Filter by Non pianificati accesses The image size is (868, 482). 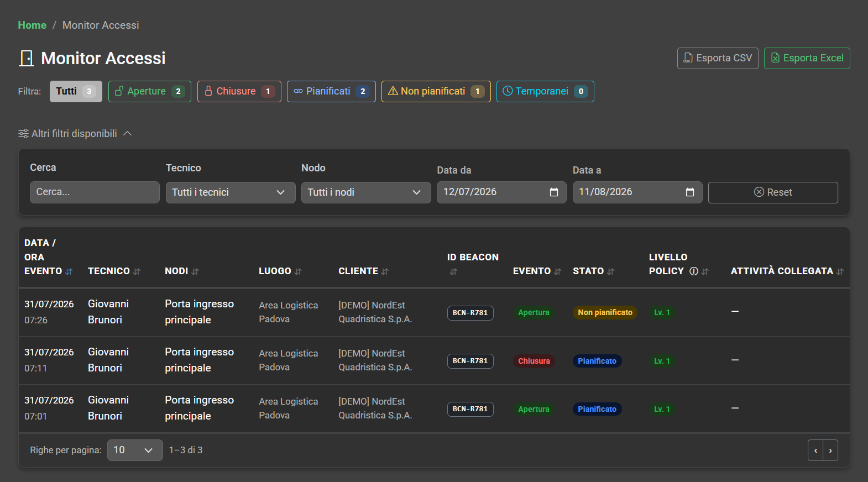[436, 91]
